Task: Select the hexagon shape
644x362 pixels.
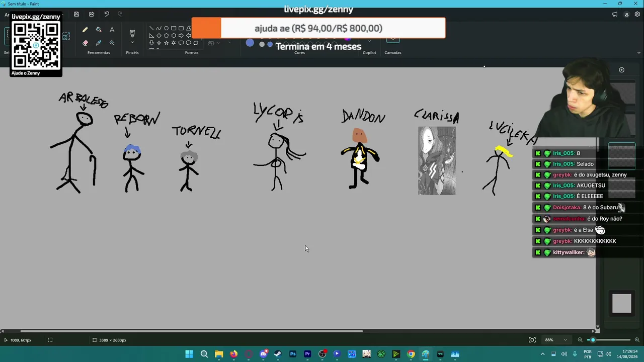Action: [x=174, y=36]
